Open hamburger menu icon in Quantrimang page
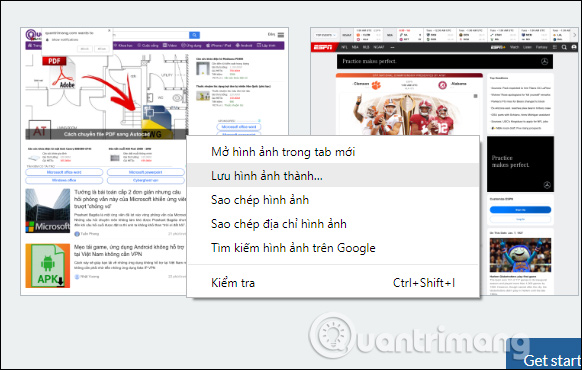This screenshot has width=582, height=370. pyautogui.click(x=281, y=35)
